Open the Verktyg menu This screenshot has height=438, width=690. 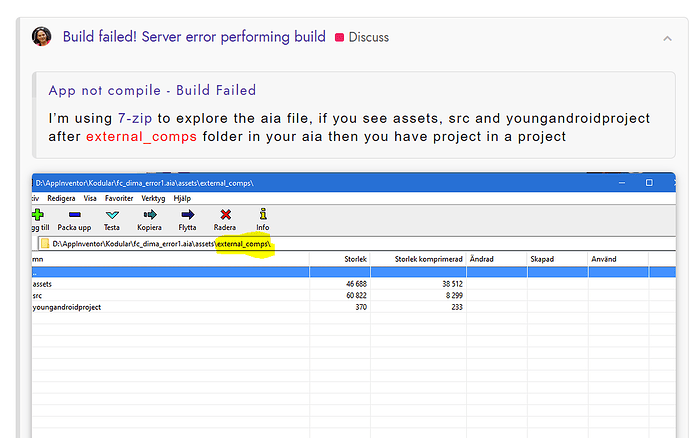pos(153,199)
